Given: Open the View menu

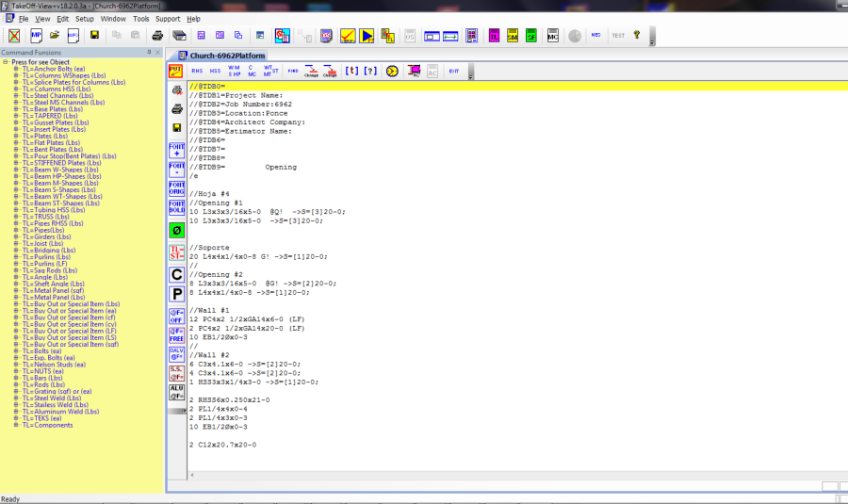Looking at the screenshot, I should pos(42,19).
